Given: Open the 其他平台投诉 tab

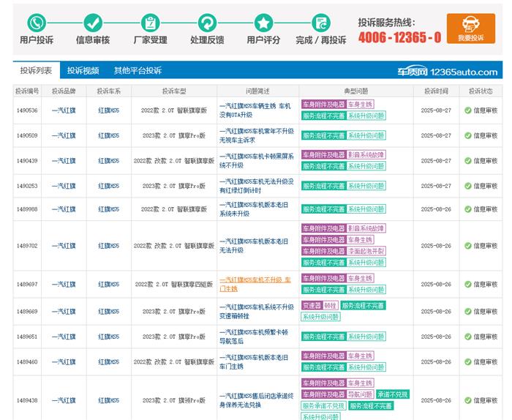Looking at the screenshot, I should 138,71.
